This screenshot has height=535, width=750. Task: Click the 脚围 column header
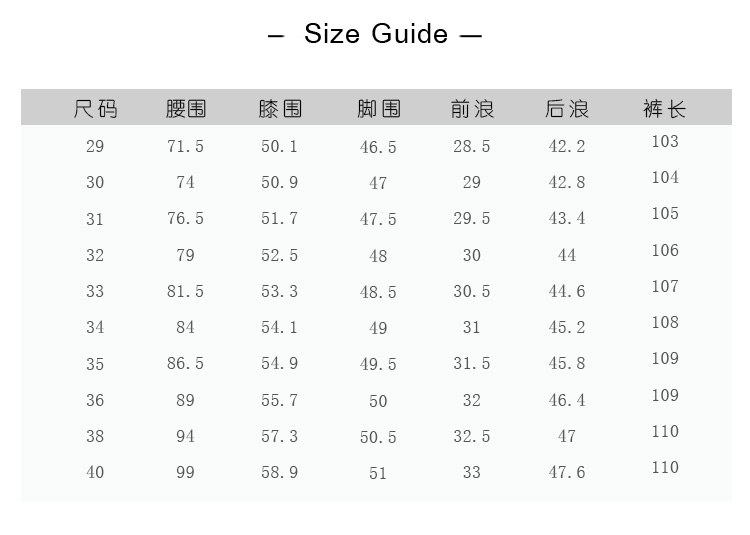(x=378, y=108)
